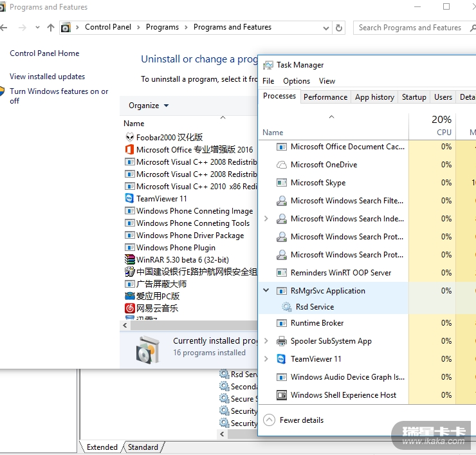
Task: Click the Rsd Service gear icon in Task Manager
Action: point(286,307)
